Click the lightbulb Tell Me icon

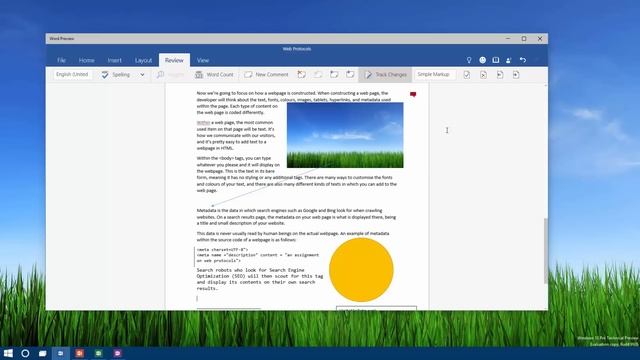pyautogui.click(x=469, y=60)
